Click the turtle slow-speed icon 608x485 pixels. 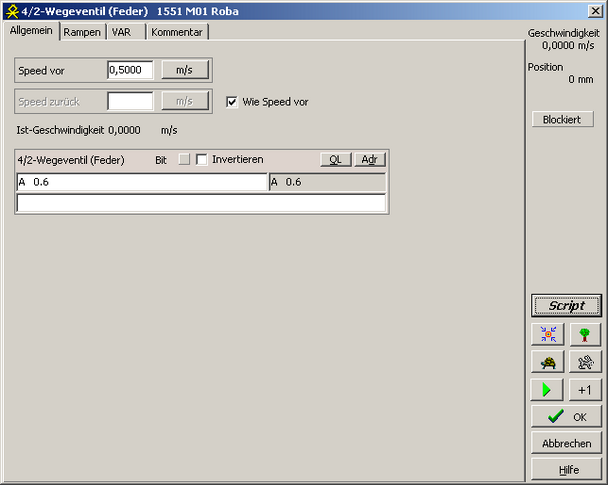pyautogui.click(x=548, y=362)
